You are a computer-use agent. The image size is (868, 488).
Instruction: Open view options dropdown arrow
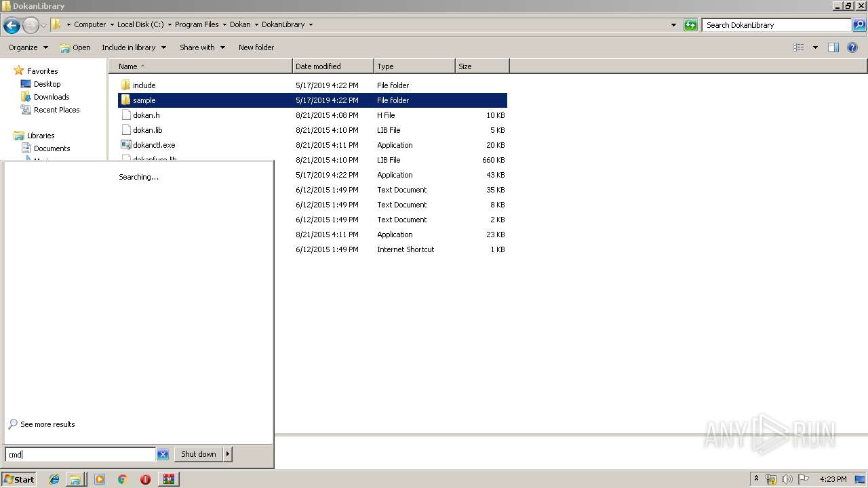(815, 47)
